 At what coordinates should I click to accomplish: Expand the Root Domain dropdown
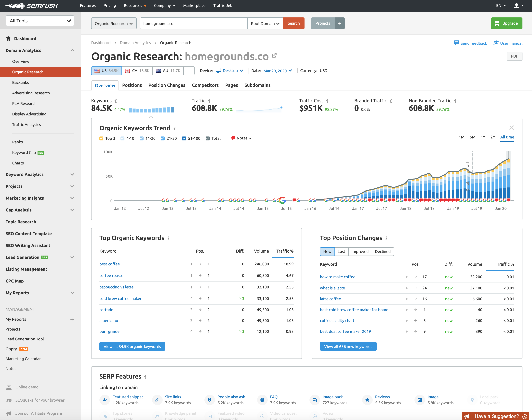[265, 23]
